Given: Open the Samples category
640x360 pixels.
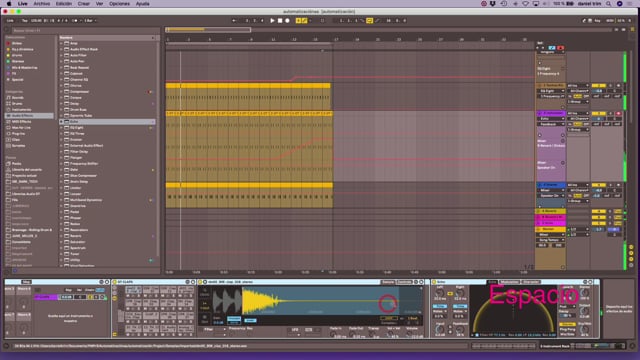Looking at the screenshot, I should 18,146.
